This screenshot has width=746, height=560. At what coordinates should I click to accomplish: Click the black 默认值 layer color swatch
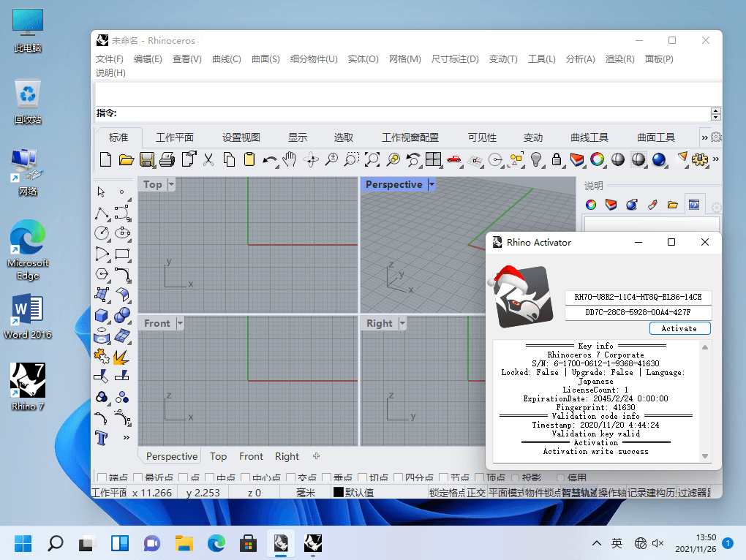(339, 493)
